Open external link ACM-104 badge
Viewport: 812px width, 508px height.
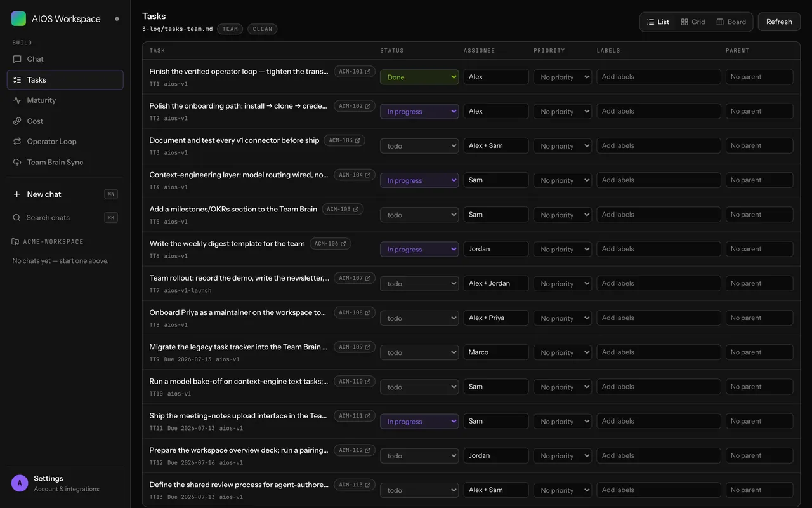point(355,175)
